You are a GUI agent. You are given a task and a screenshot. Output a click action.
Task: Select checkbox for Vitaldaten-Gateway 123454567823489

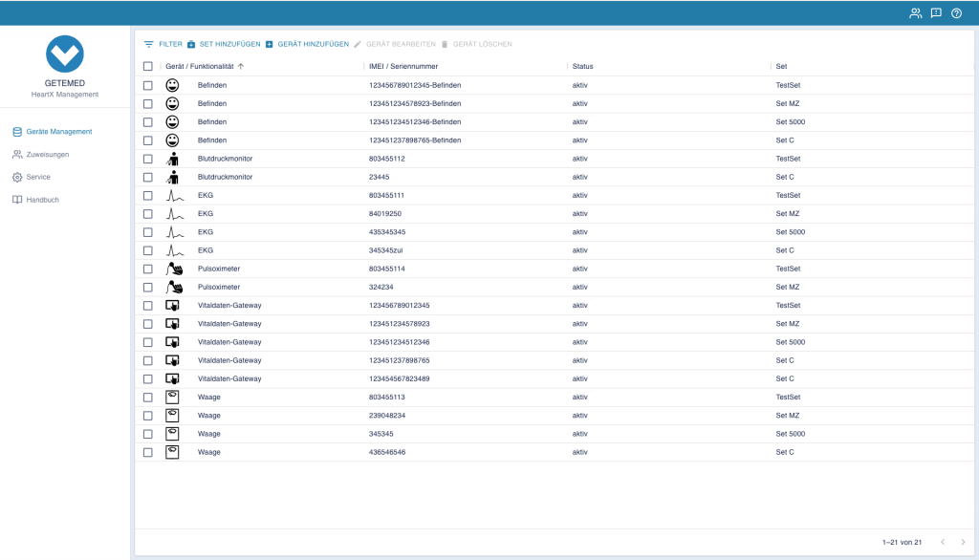click(147, 378)
